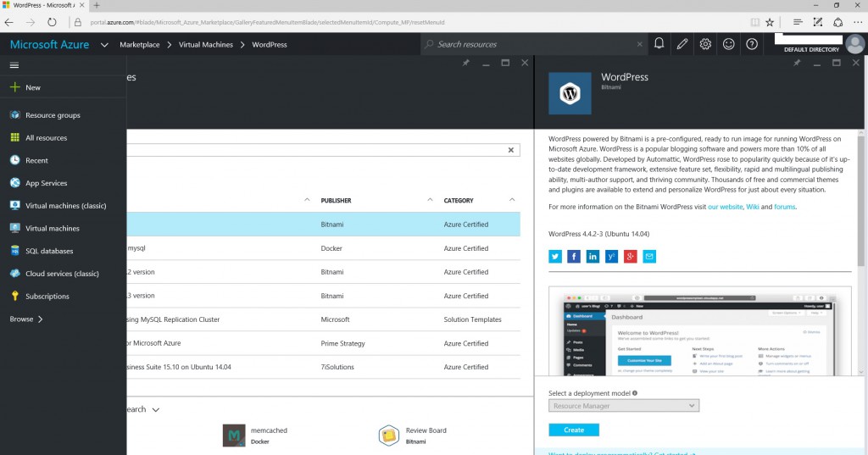Image resolution: width=868 pixels, height=455 pixels.
Task: Pin the Virtual Machines list blade
Action: [x=465, y=63]
